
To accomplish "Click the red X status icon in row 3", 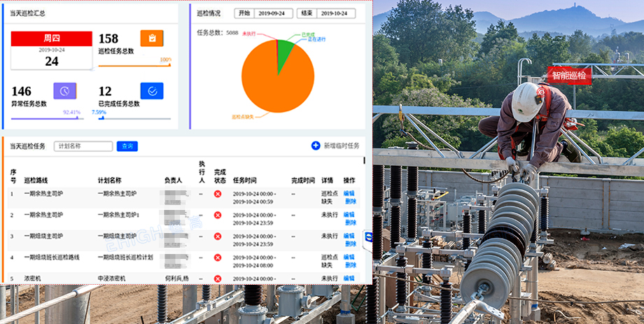I will [x=218, y=236].
